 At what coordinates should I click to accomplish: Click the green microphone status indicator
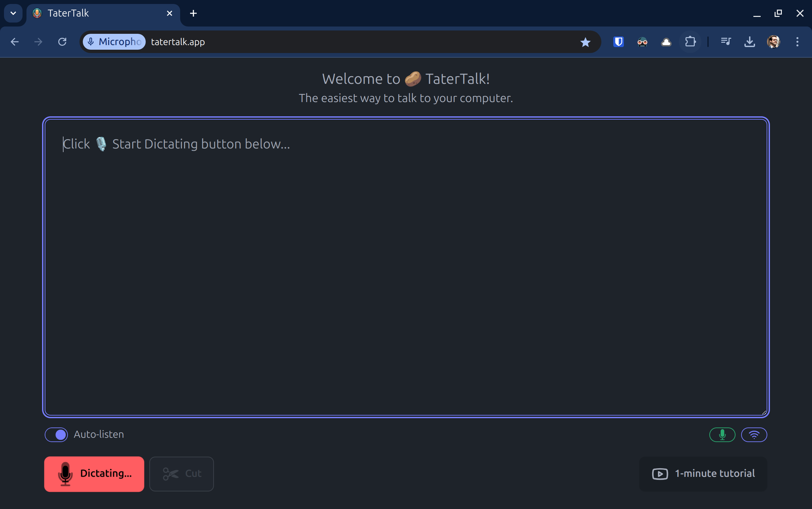(722, 434)
